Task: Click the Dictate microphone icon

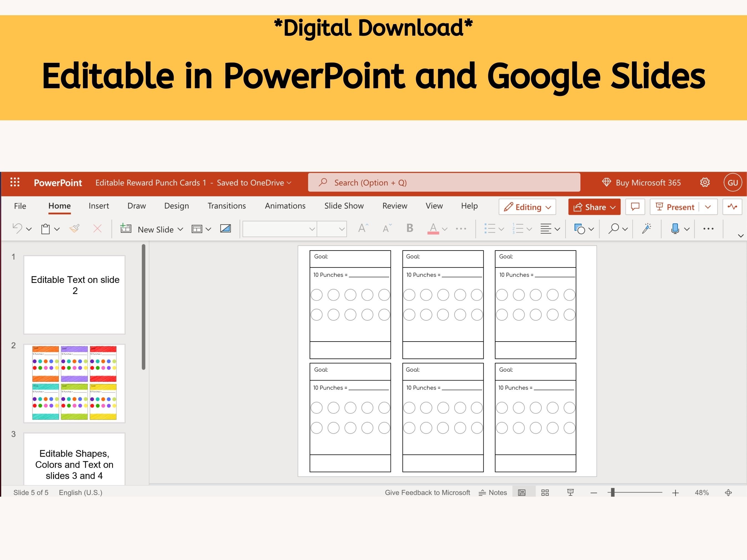Action: click(675, 228)
